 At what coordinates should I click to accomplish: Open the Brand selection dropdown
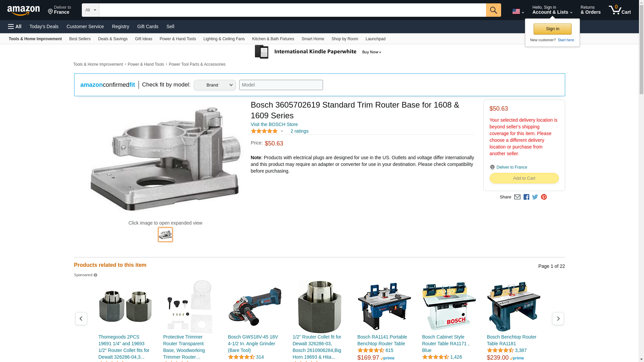(215, 85)
